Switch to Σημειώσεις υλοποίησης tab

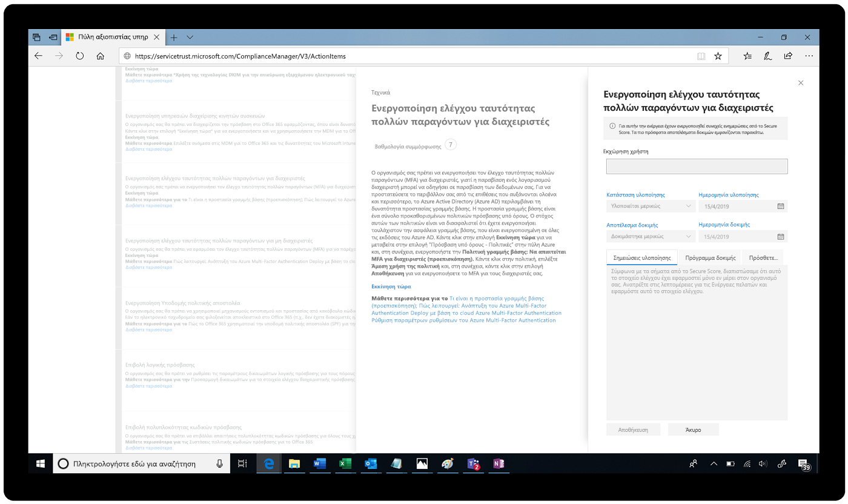(641, 257)
